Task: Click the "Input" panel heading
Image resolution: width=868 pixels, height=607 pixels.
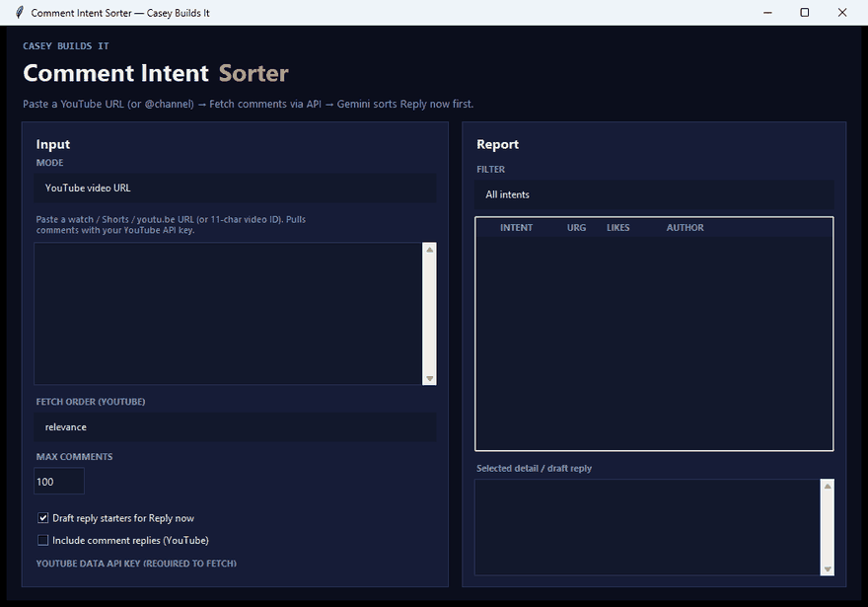Action: click(x=53, y=144)
